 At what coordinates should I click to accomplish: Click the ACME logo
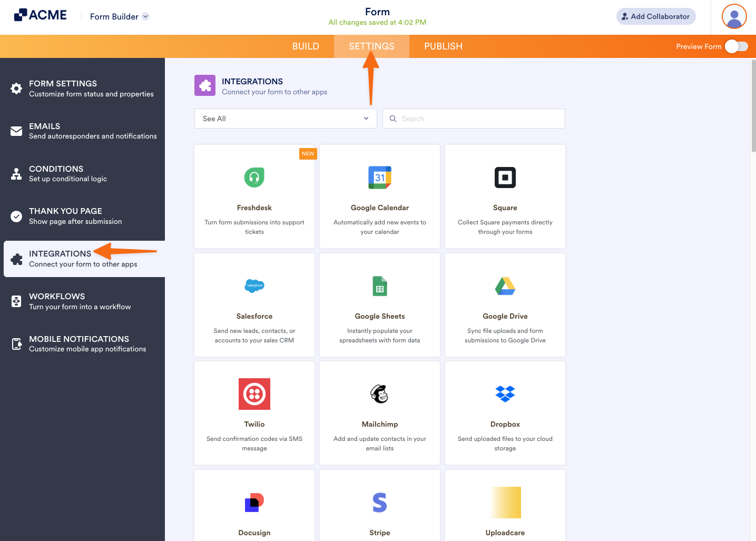pos(41,15)
